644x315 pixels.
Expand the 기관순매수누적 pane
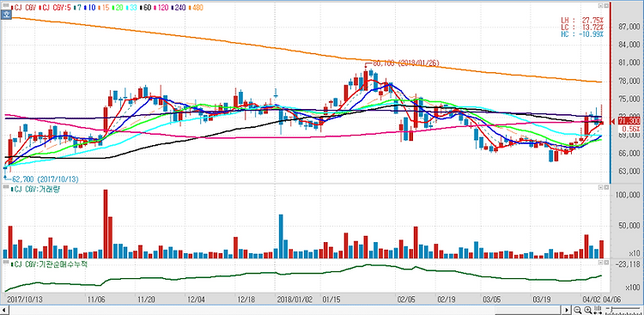600,262
